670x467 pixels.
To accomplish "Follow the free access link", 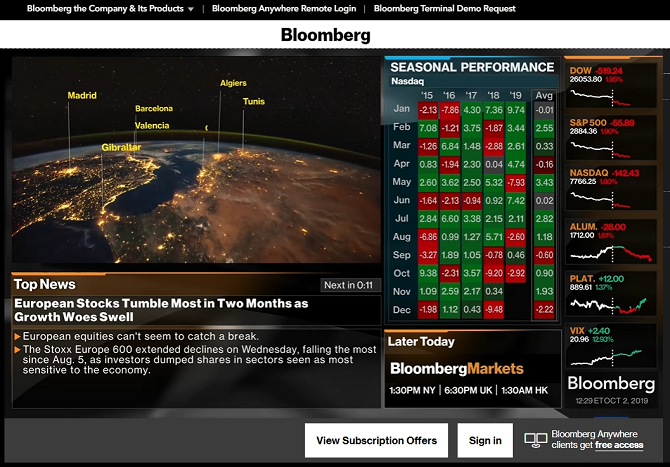I will tap(619, 445).
